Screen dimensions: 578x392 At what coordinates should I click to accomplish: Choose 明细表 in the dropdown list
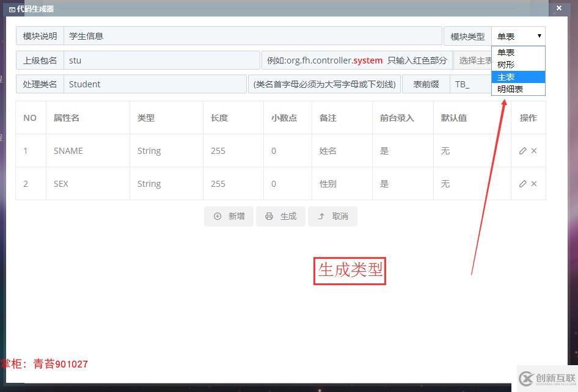tap(518, 89)
